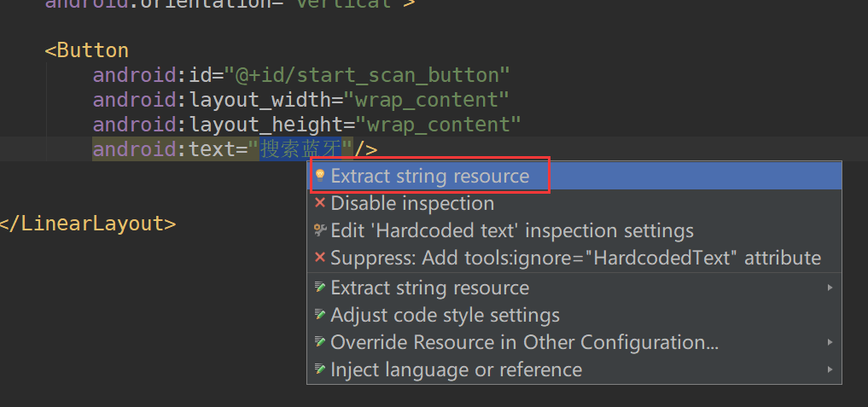Click pencil icon beside Inject language or reference
This screenshot has height=407, width=868.
click(319, 369)
